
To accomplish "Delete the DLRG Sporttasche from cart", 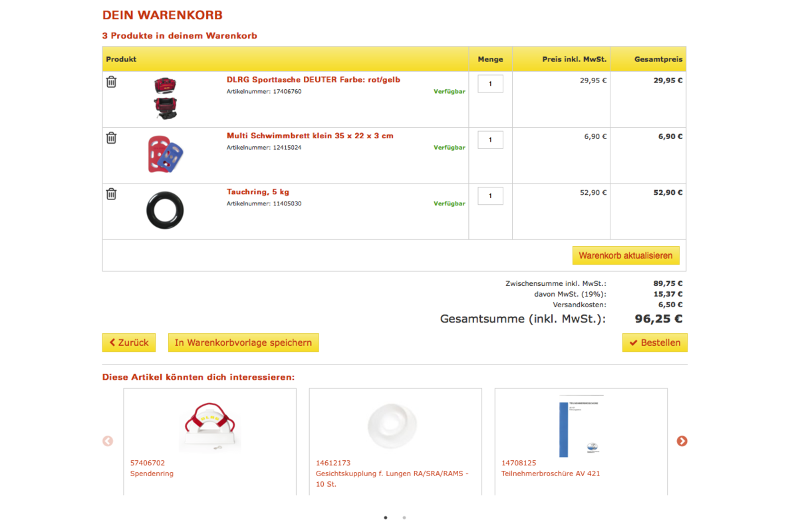I will [x=111, y=82].
